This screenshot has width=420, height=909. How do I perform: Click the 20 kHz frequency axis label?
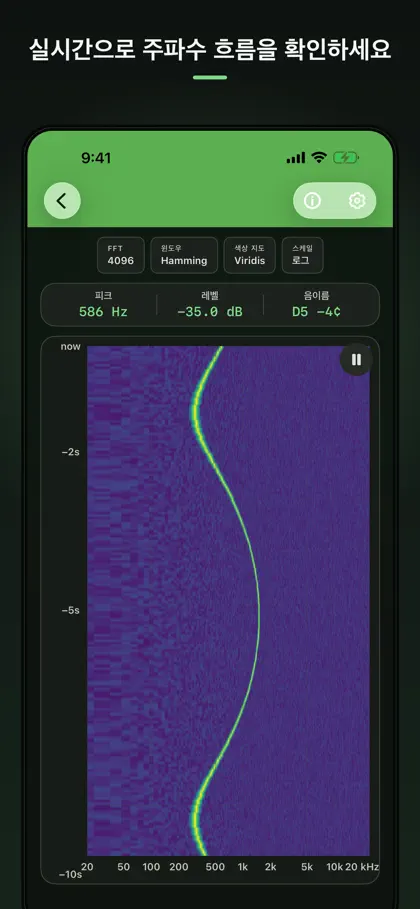(x=362, y=867)
